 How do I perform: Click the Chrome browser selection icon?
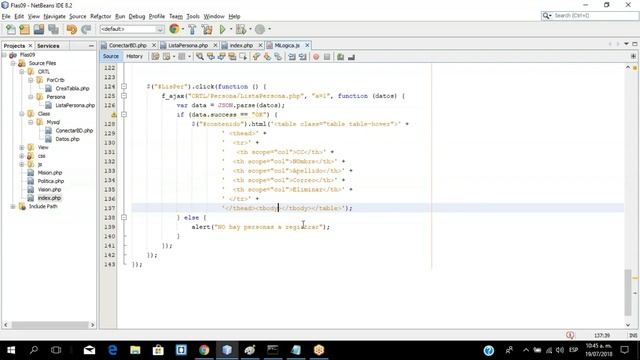(174, 29)
